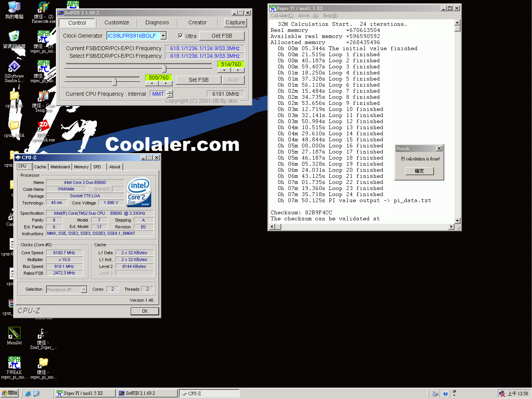
Task: Click Show Desktop quick launch icon
Action: 36,394
